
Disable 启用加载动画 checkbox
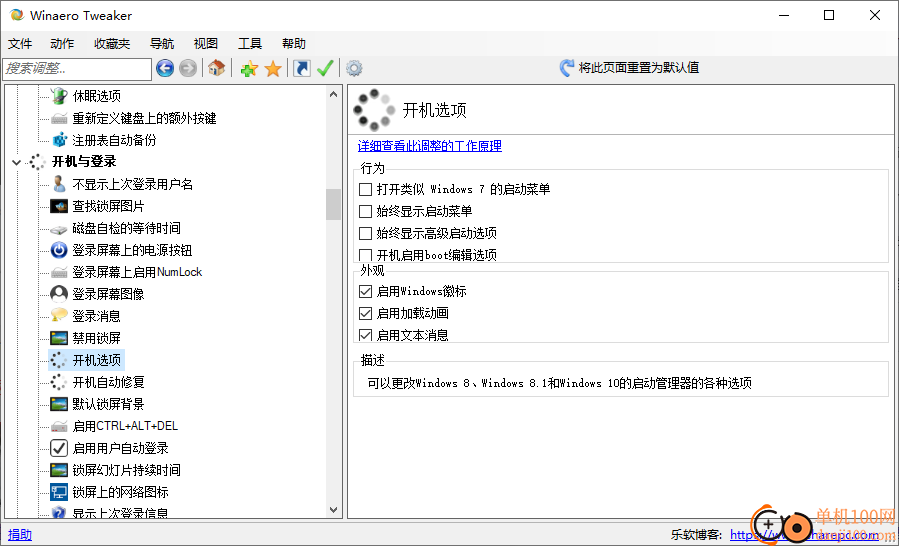click(x=365, y=313)
